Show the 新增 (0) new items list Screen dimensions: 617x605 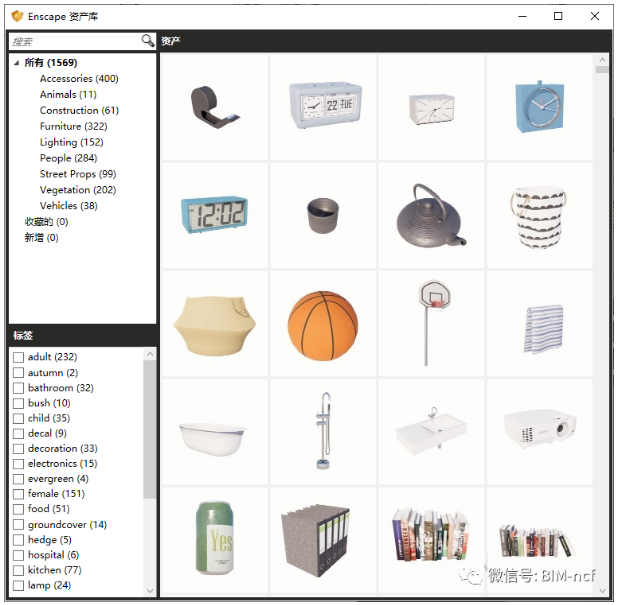click(x=41, y=238)
